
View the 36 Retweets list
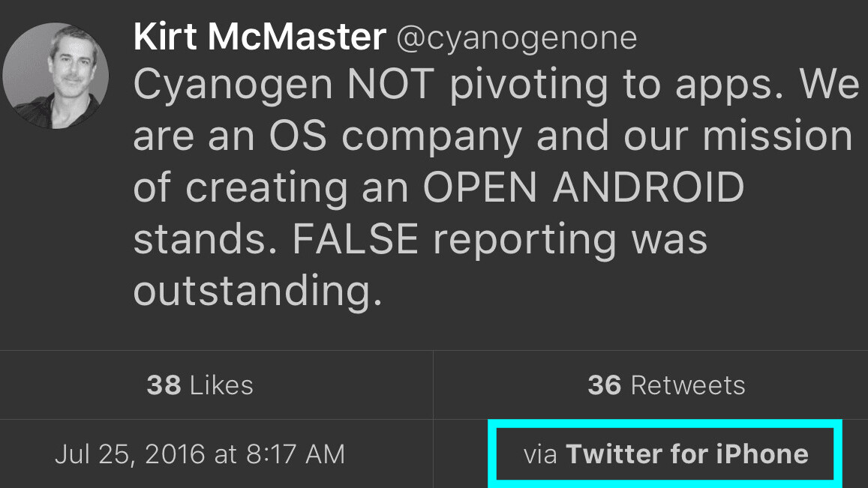(666, 385)
